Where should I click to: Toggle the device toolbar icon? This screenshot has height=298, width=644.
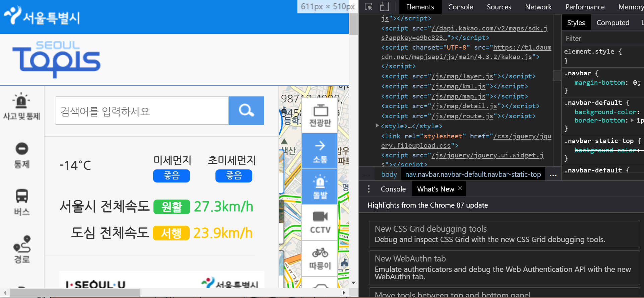[384, 7]
